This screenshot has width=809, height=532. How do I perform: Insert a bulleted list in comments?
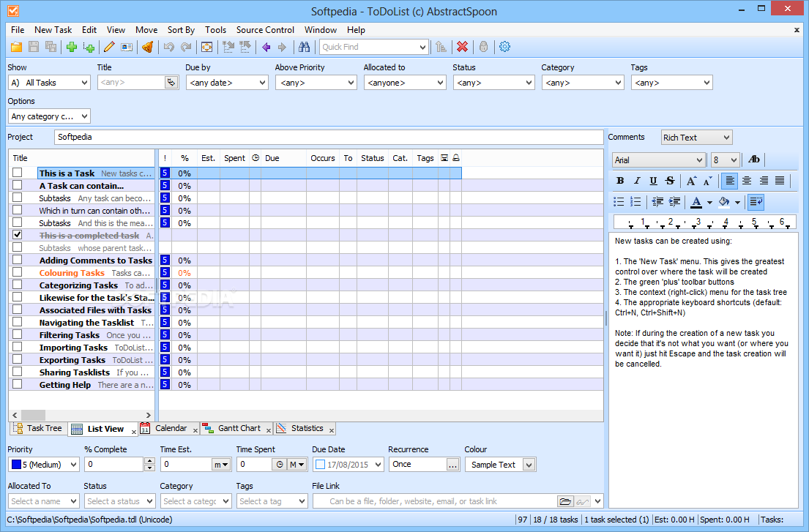[619, 201]
